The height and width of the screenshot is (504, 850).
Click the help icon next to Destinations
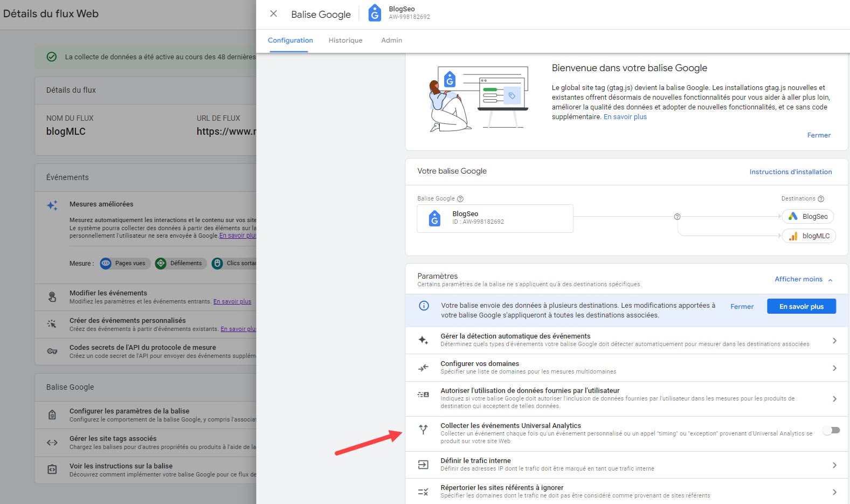(821, 199)
